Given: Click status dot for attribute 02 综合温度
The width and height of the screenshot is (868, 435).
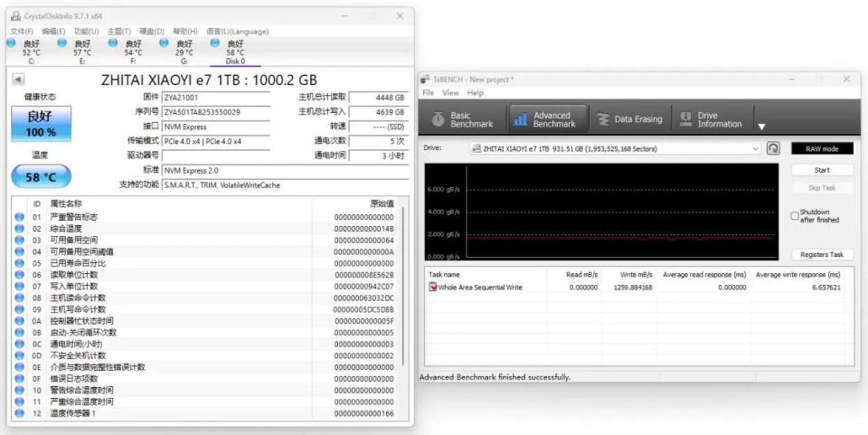Looking at the screenshot, I should [19, 229].
